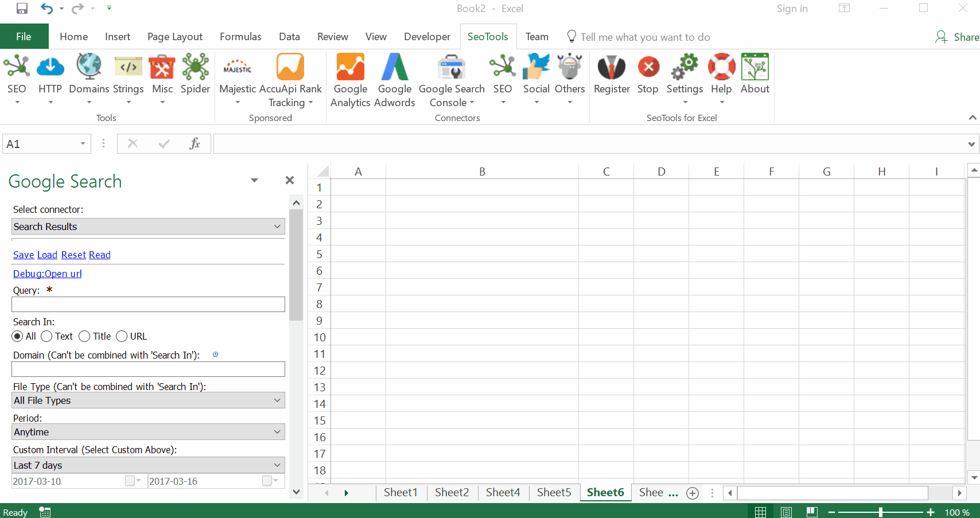The width and height of the screenshot is (980, 518).
Task: Click the macro recording icon in status bar
Action: coord(45,512)
